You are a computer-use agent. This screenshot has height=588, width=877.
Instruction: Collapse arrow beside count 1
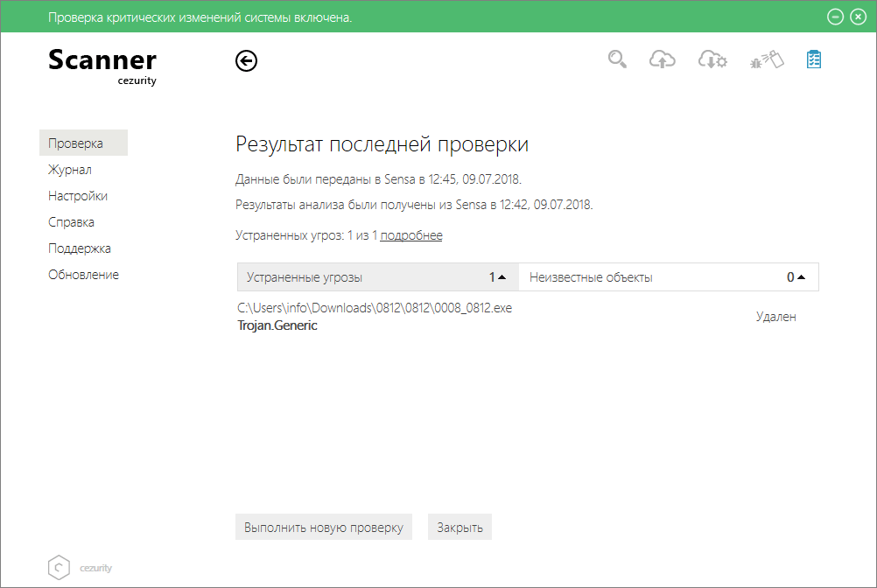click(502, 277)
